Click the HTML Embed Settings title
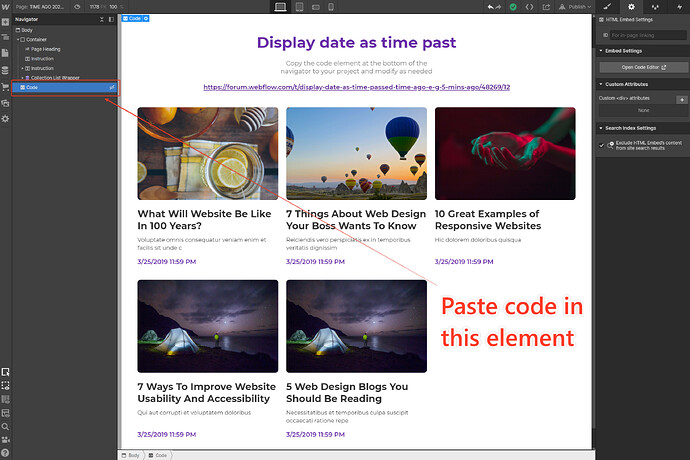The width and height of the screenshot is (690, 460). click(x=629, y=20)
